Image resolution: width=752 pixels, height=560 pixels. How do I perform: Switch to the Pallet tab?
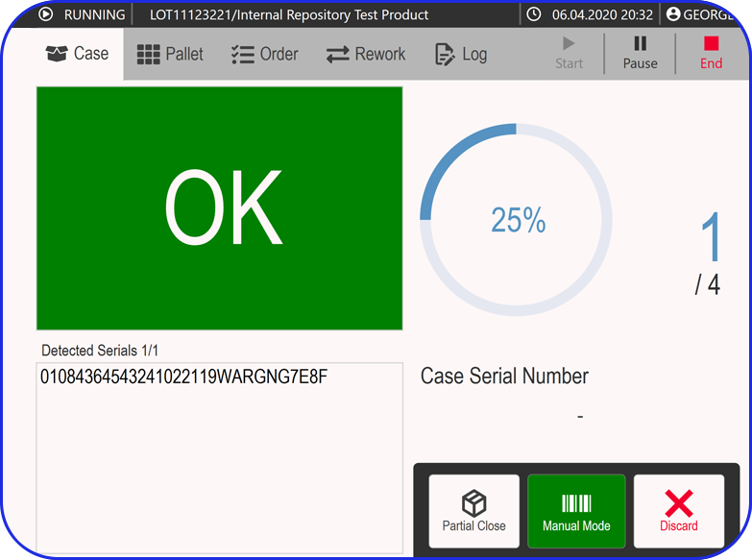pos(170,54)
